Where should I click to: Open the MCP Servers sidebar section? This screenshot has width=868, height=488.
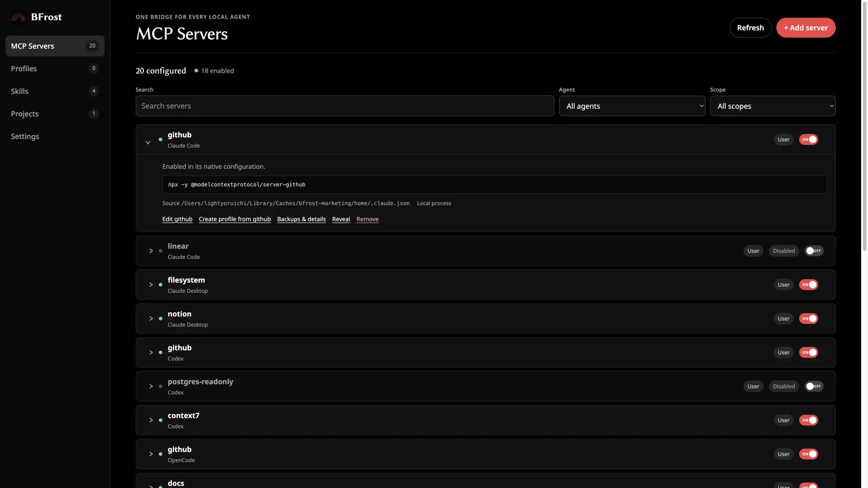pyautogui.click(x=55, y=46)
